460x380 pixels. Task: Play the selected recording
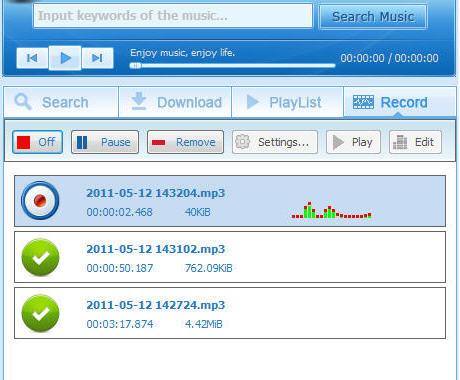tap(353, 142)
